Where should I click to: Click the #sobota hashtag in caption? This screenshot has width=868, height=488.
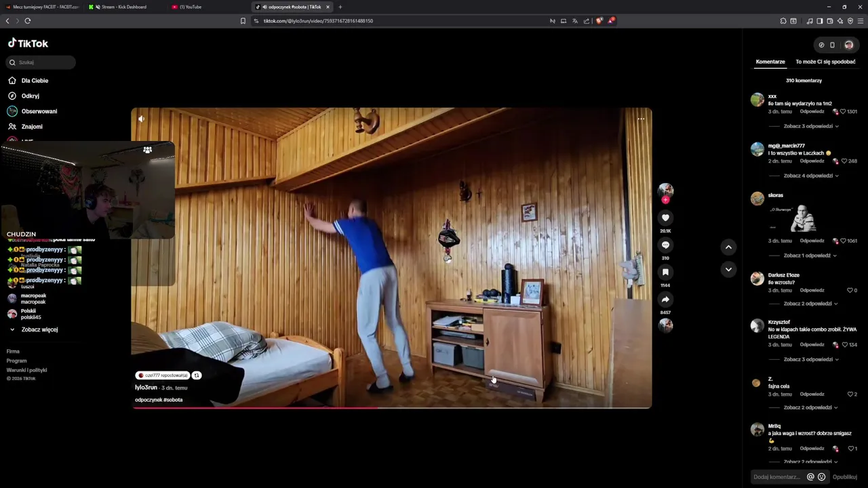coord(173,400)
